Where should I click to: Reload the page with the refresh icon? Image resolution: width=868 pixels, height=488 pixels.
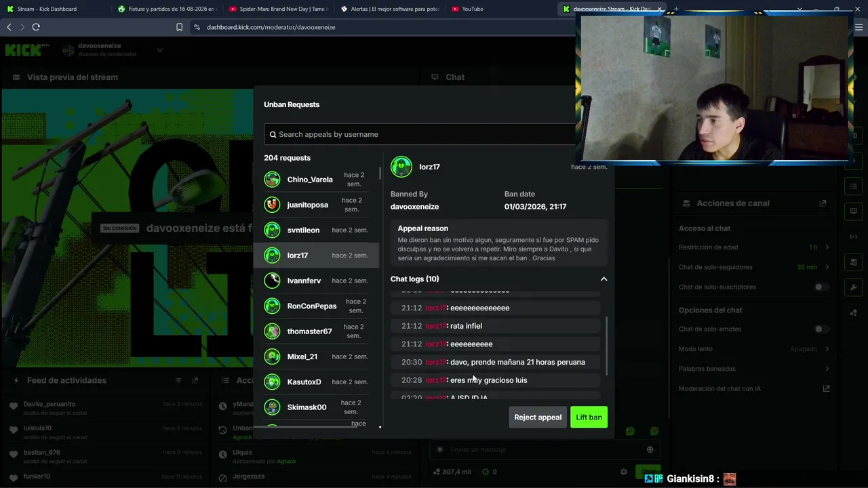click(x=36, y=27)
